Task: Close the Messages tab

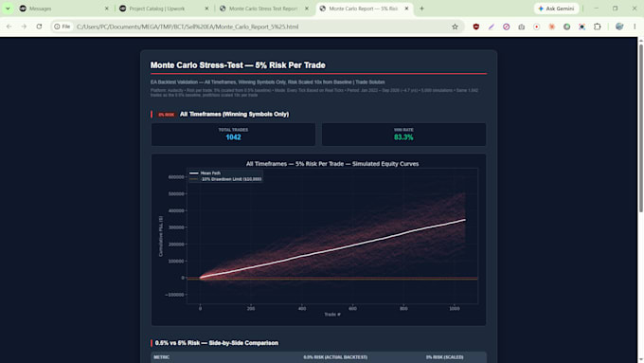Action: (x=107, y=9)
